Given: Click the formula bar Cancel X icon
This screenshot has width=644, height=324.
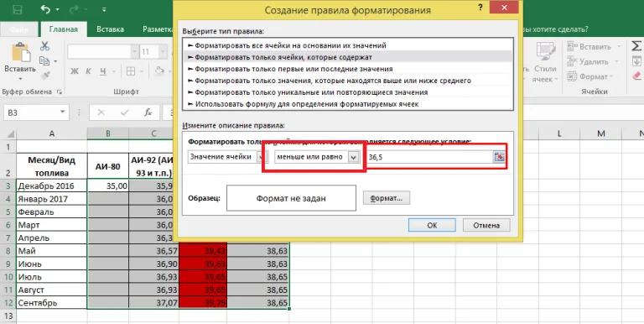Looking at the screenshot, I should click(x=101, y=112).
